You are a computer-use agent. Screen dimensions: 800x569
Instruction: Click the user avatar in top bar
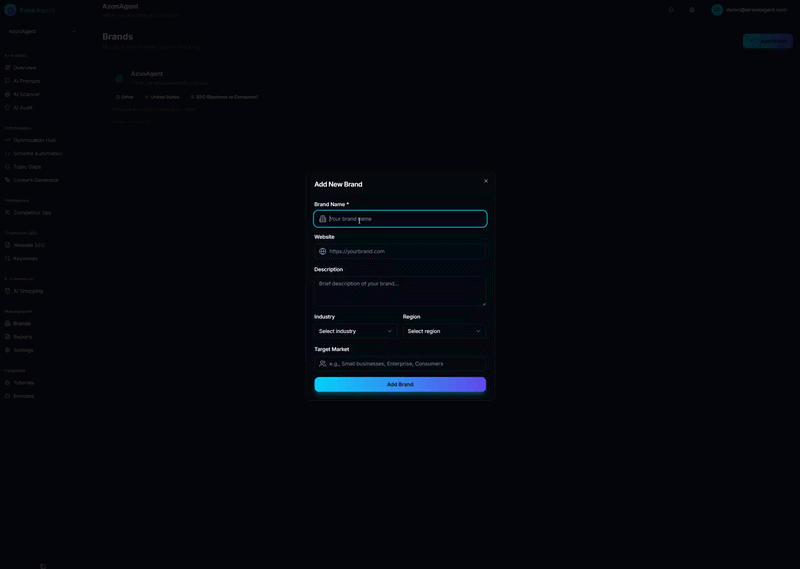[x=717, y=10]
